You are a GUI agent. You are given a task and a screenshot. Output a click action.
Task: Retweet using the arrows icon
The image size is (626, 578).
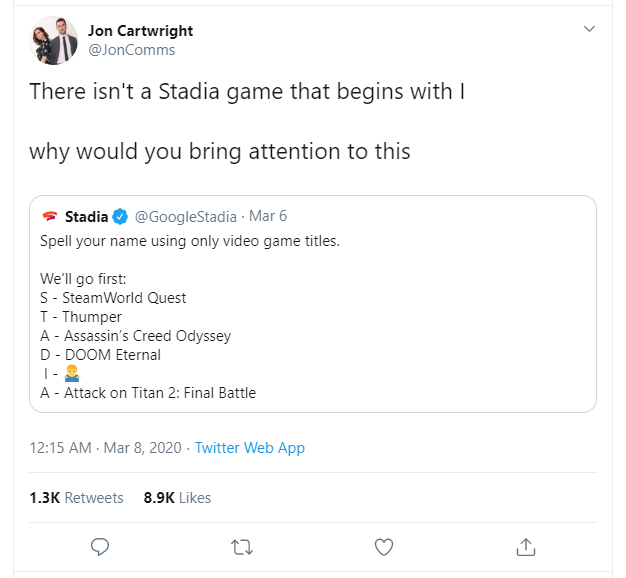[241, 546]
